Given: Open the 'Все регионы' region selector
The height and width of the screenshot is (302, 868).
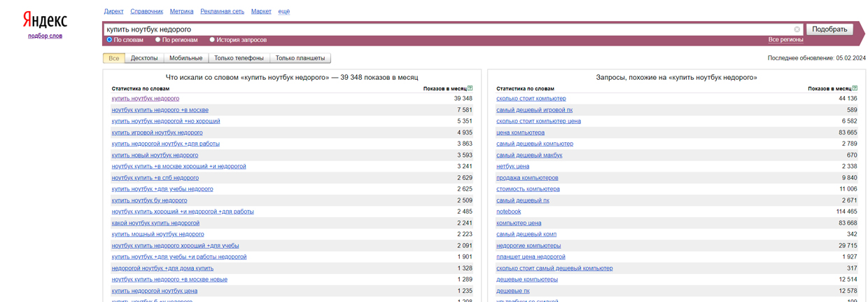Looking at the screenshot, I should (x=785, y=40).
